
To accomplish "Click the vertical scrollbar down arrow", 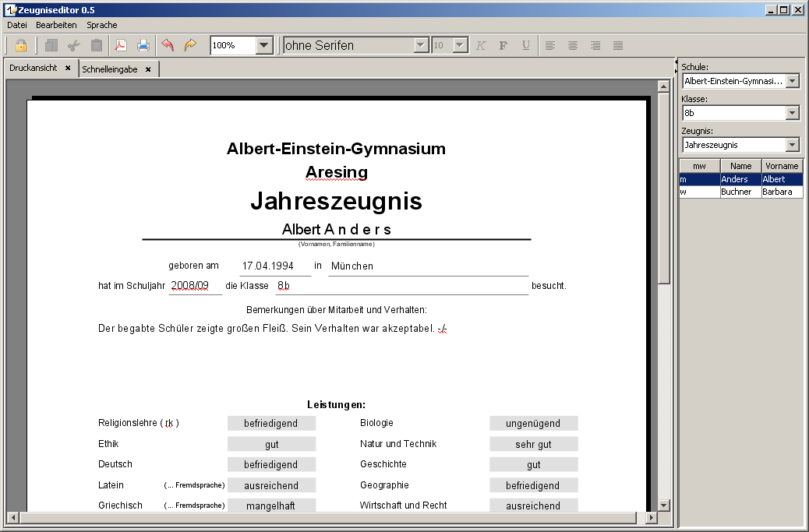I will coord(664,504).
